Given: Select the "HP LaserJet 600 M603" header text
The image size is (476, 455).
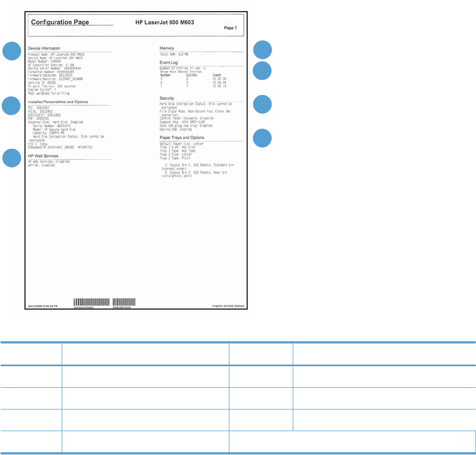Looking at the screenshot, I should (x=164, y=22).
